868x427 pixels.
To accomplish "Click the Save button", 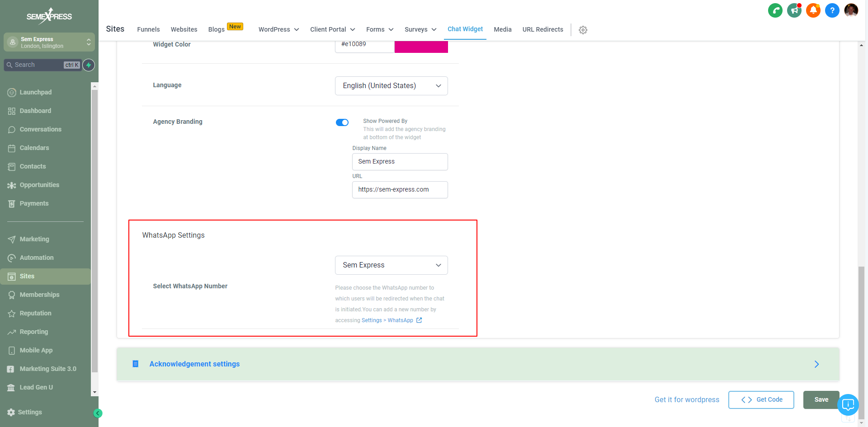I will tap(821, 400).
